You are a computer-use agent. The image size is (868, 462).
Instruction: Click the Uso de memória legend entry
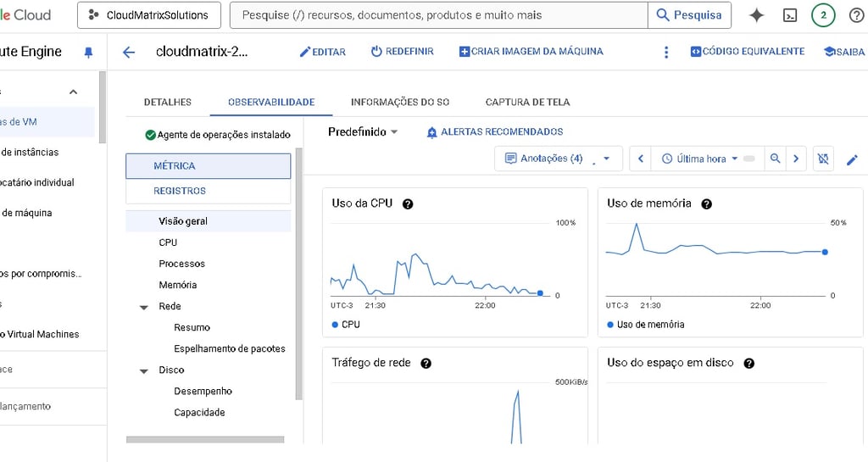tap(645, 325)
